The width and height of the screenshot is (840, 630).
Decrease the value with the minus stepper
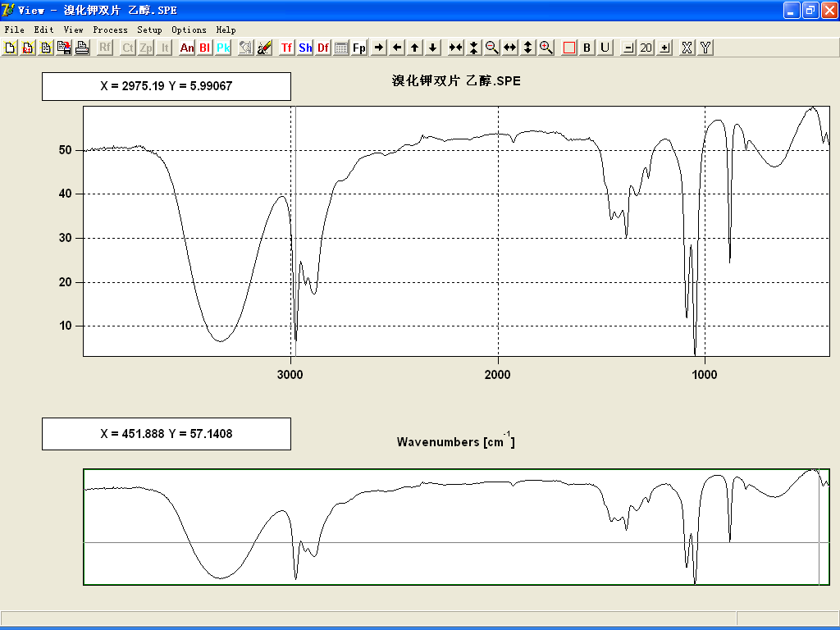tap(628, 48)
